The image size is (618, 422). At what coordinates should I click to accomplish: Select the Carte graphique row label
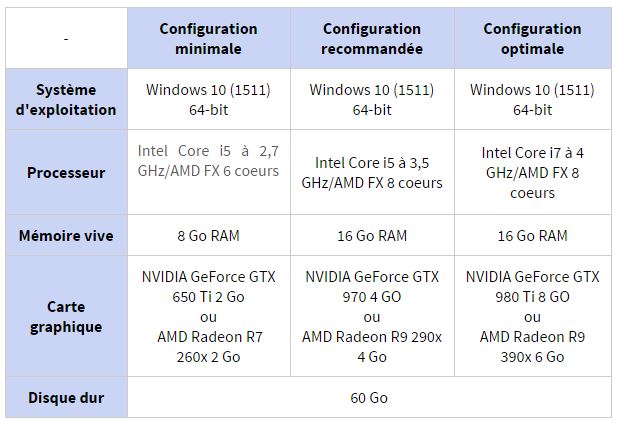point(66,316)
